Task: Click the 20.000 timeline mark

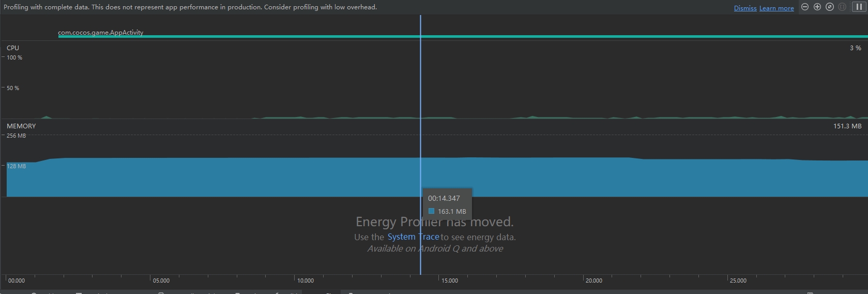Action: coord(593,281)
